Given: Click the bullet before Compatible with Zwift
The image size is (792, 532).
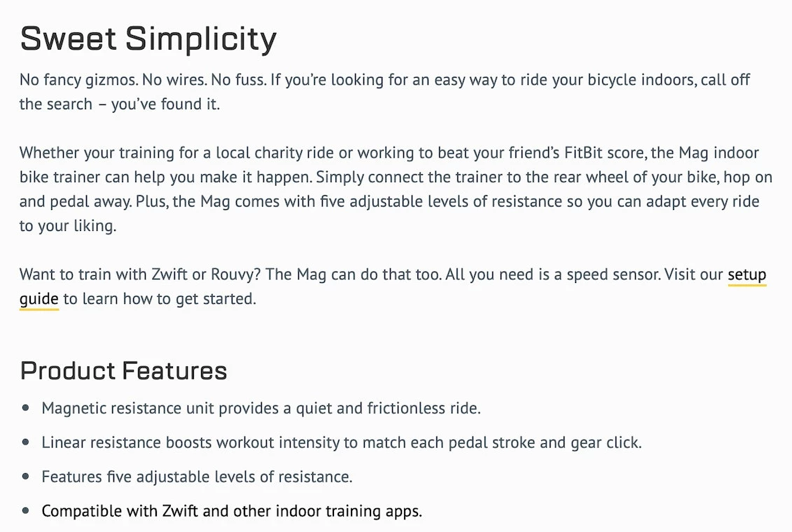Looking at the screenshot, I should [x=26, y=511].
